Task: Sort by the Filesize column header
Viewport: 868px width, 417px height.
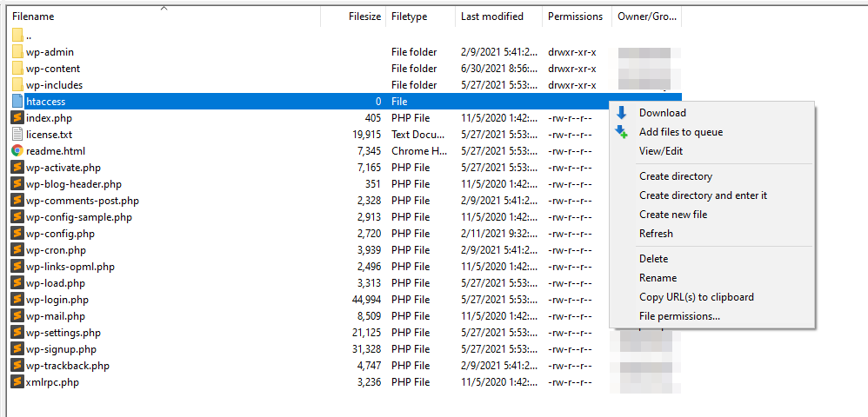Action: [x=364, y=17]
